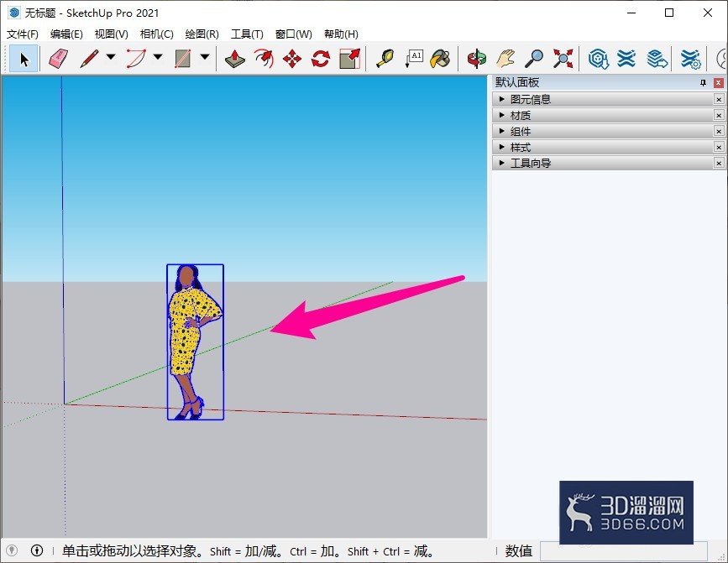The height and width of the screenshot is (563, 728).
Task: Close the 图元信息 panel section
Action: tap(719, 99)
